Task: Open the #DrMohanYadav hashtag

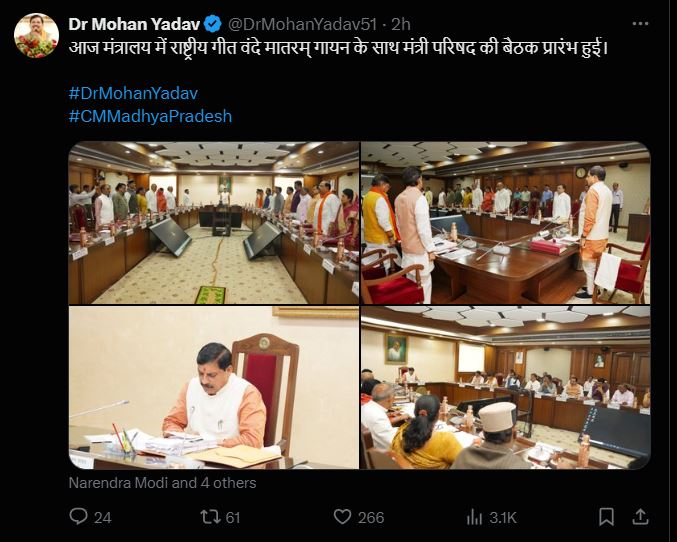Action: click(x=133, y=93)
